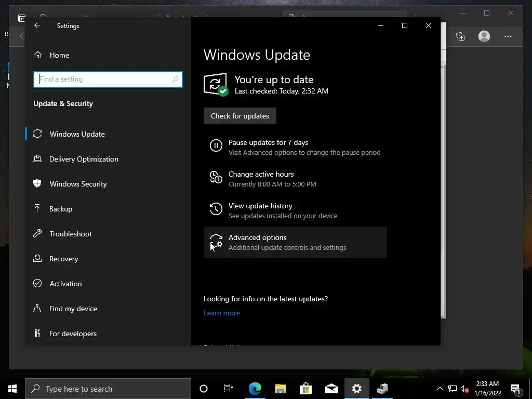Viewport: 532px width, 399px height.
Task: Click Pause updates for 7 days
Action: point(295,147)
